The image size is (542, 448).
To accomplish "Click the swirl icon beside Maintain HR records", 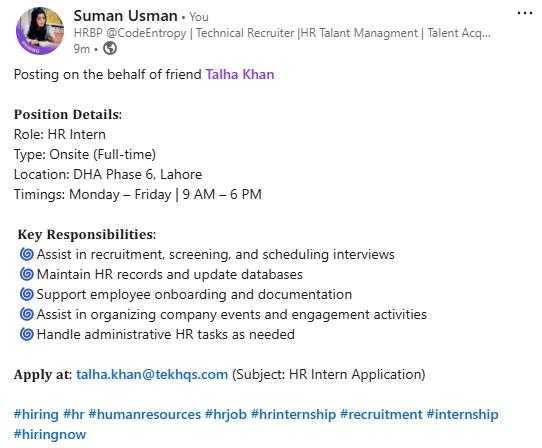I will pyautogui.click(x=27, y=274).
